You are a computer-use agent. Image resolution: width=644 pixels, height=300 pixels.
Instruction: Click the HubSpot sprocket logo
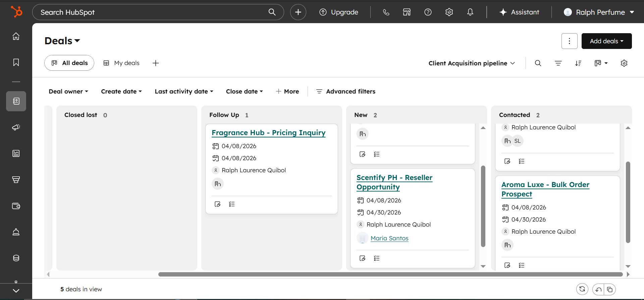click(16, 12)
